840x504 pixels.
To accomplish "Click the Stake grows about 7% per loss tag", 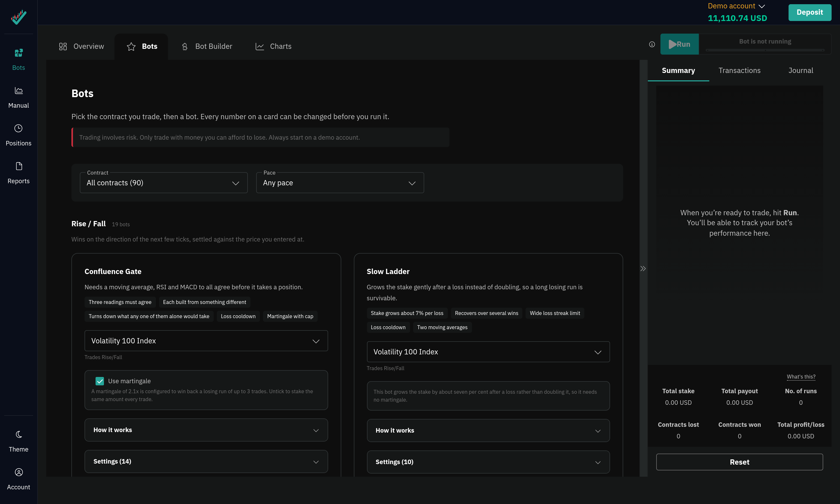I will (407, 313).
